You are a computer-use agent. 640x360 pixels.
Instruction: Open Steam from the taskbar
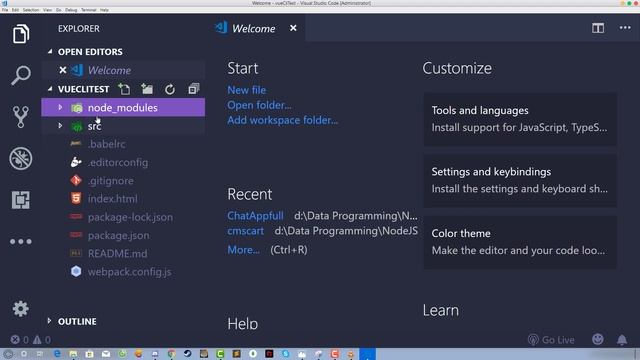187,354
